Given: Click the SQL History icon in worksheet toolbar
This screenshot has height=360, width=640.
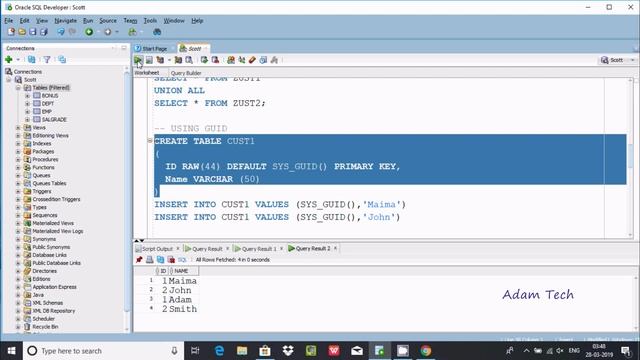Looking at the screenshot, I should click(x=263, y=60).
